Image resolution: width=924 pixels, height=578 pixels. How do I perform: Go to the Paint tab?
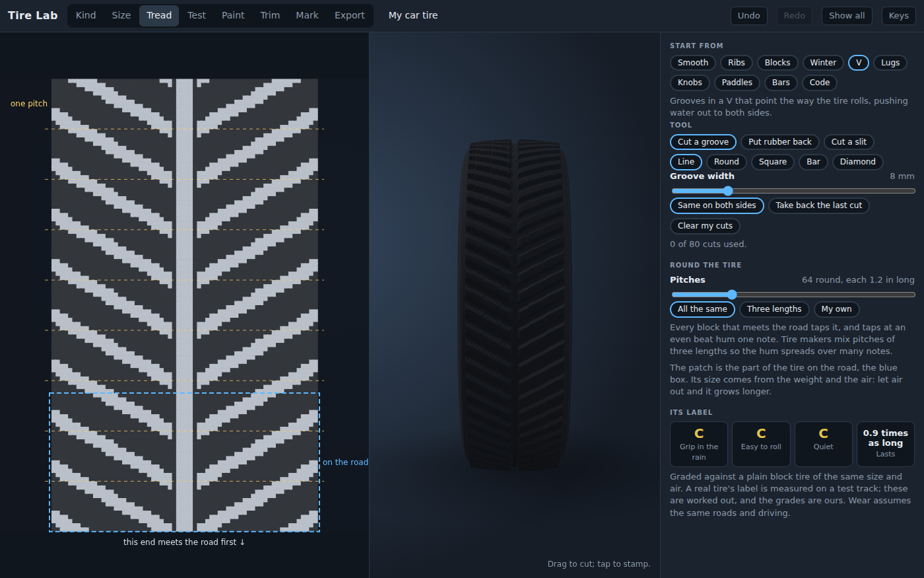(233, 15)
